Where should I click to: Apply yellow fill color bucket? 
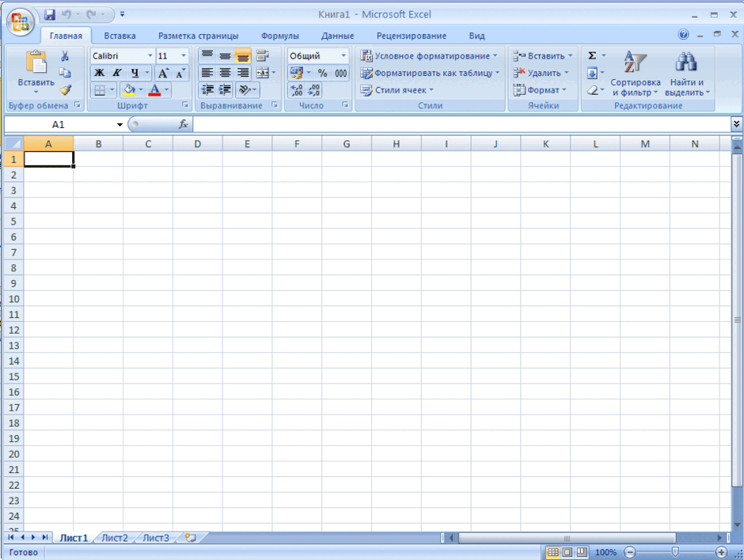(x=128, y=90)
